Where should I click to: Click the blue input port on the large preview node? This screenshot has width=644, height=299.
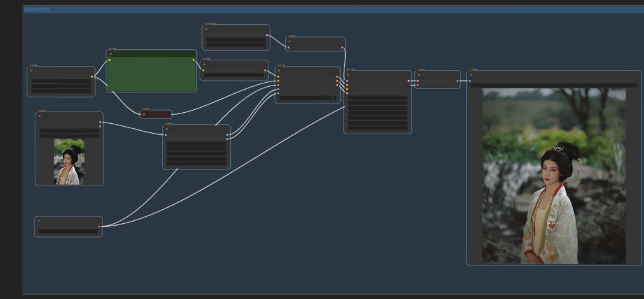tap(470, 81)
